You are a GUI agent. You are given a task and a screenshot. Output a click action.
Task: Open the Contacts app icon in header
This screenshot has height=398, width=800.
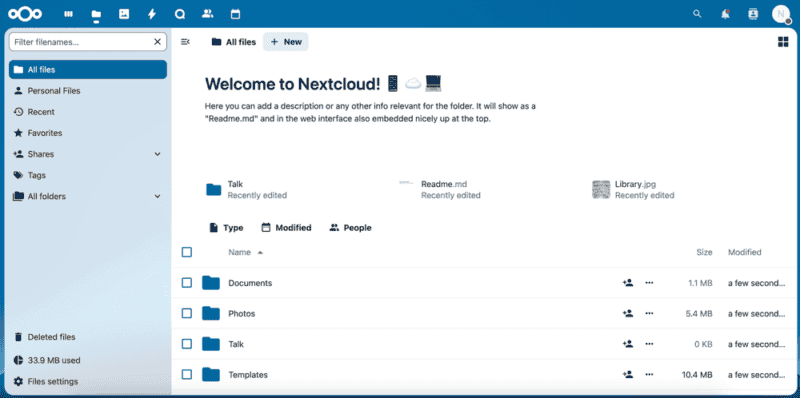(207, 14)
